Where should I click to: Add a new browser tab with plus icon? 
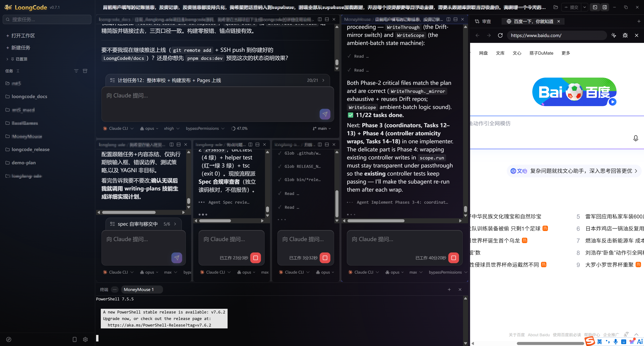coord(639,21)
